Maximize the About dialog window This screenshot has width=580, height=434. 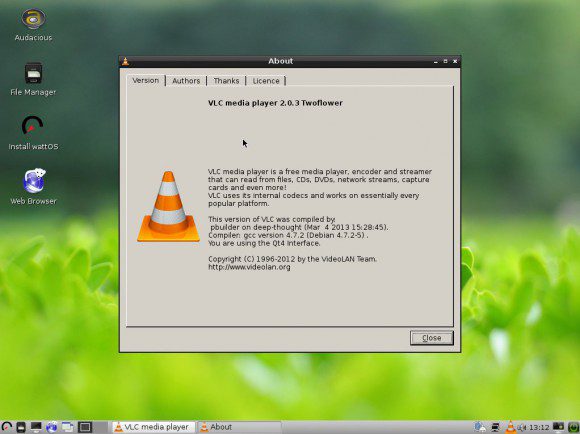pyautogui.click(x=445, y=61)
